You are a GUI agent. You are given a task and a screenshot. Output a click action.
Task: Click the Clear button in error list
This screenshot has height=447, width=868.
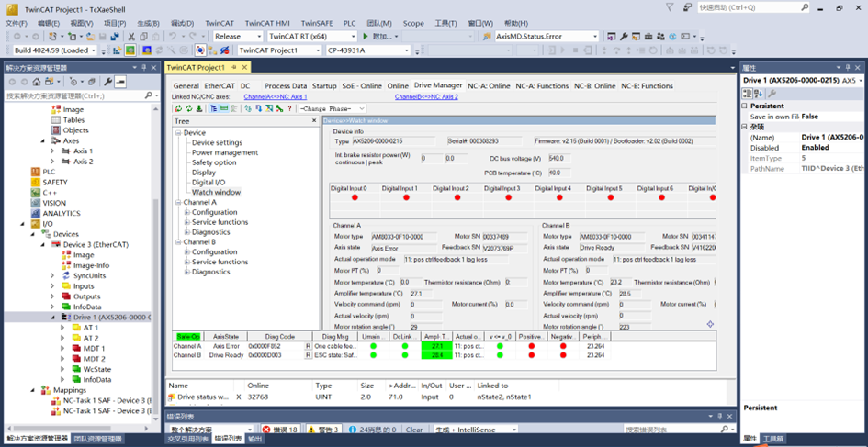click(414, 430)
